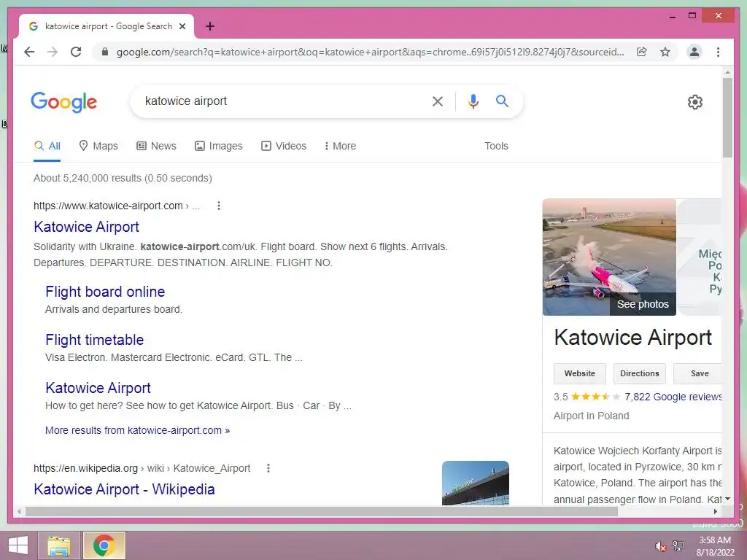The height and width of the screenshot is (560, 747).
Task: Clear the search box with X
Action: click(438, 101)
